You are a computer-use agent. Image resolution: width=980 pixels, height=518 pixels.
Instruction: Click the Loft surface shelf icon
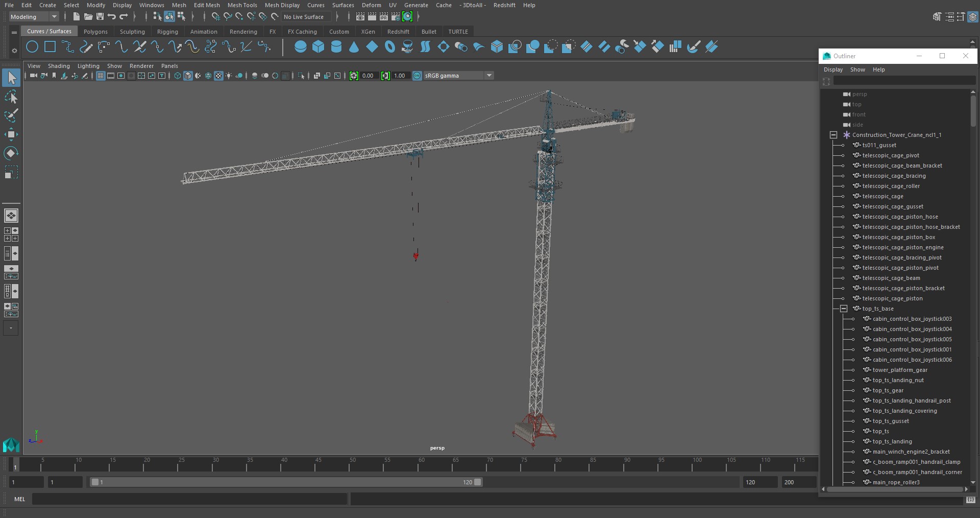coord(425,47)
